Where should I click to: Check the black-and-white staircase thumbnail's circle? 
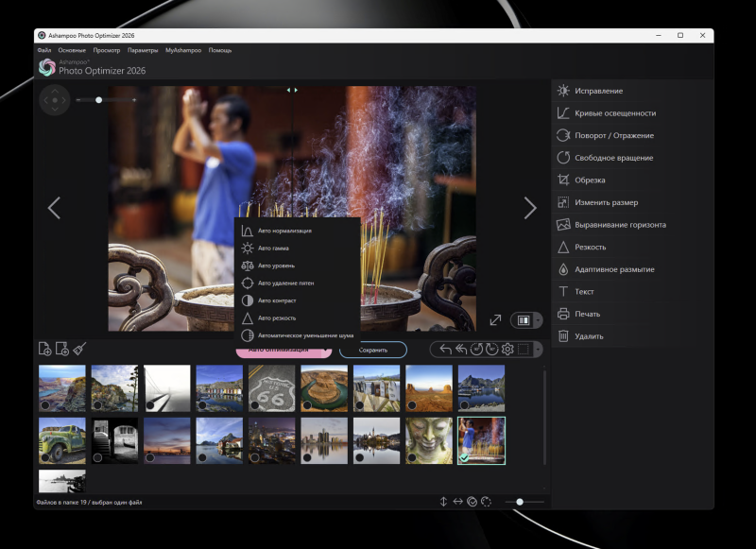tap(97, 457)
